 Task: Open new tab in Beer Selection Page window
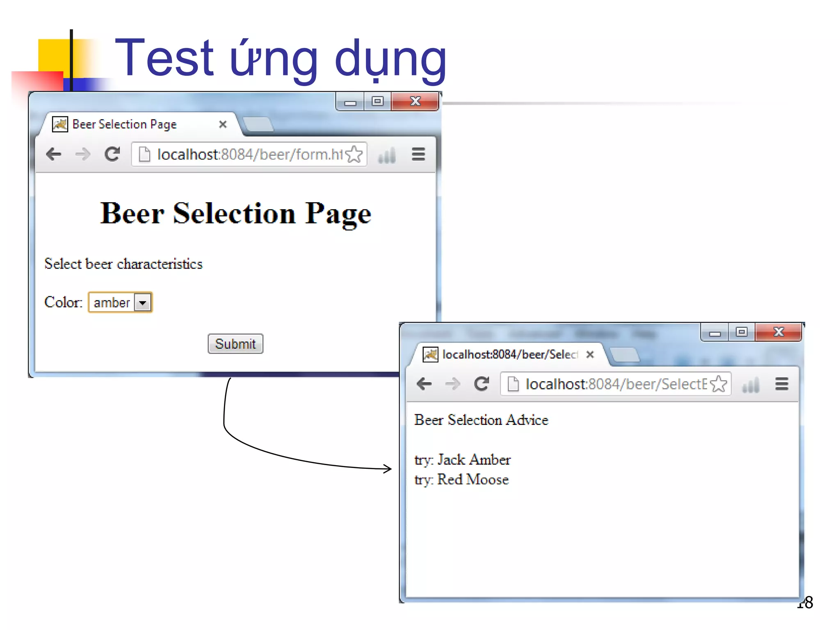tap(258, 124)
